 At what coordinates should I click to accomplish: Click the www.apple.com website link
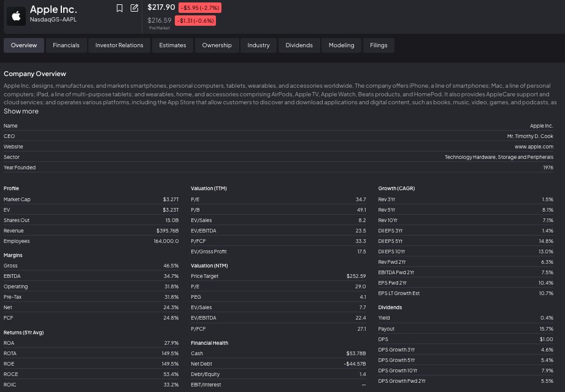tap(534, 147)
